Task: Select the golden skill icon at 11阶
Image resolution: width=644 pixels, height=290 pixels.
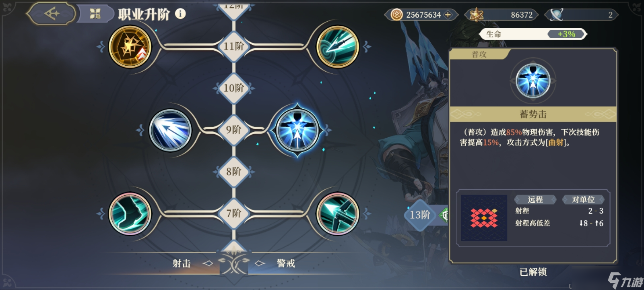Action: tap(130, 47)
